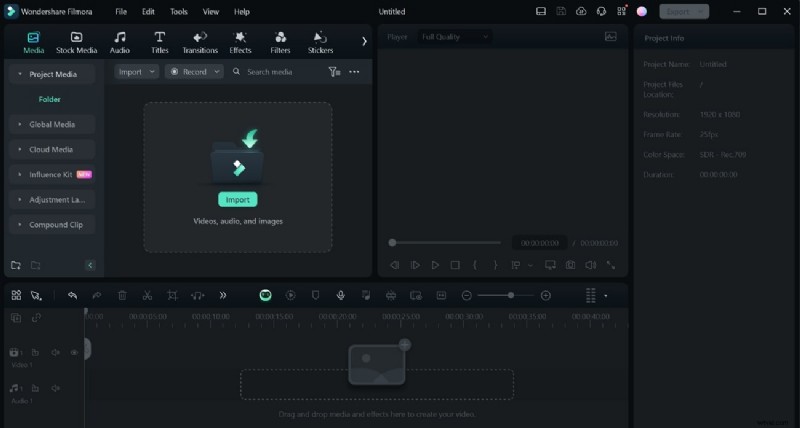
Task: Mute the Video 1 track
Action: pos(55,353)
